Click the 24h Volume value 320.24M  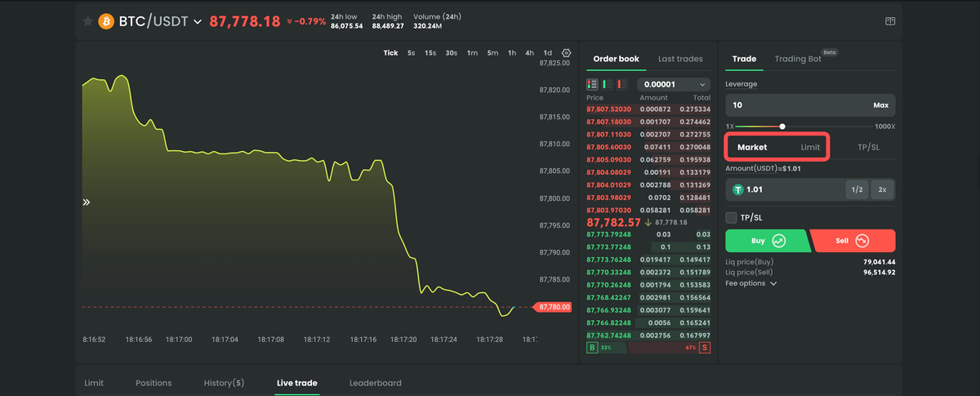point(427,26)
